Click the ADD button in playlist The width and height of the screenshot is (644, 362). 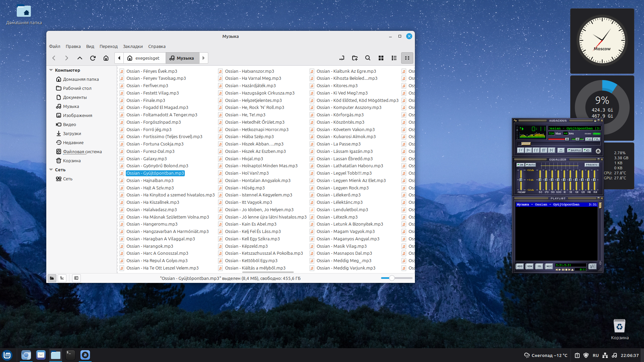click(x=520, y=266)
